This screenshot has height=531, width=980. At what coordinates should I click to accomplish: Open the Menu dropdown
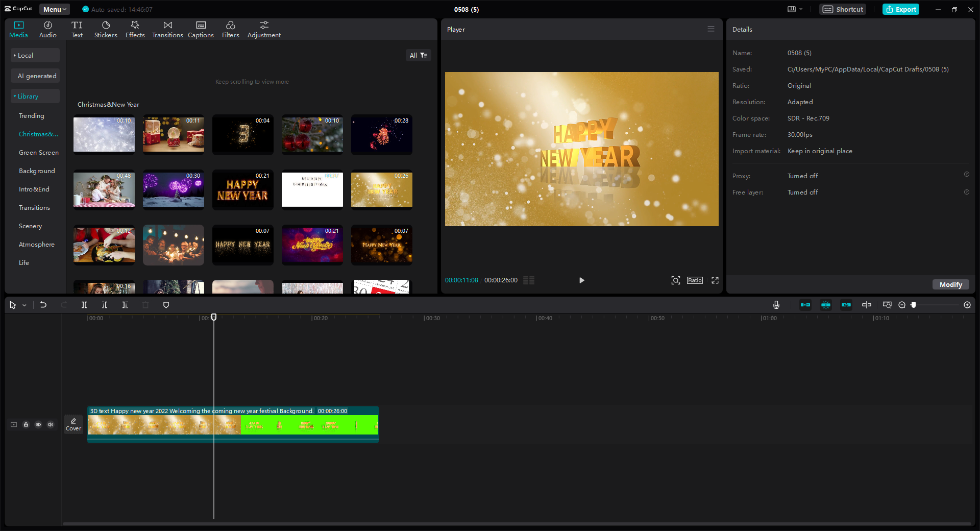[x=55, y=9]
